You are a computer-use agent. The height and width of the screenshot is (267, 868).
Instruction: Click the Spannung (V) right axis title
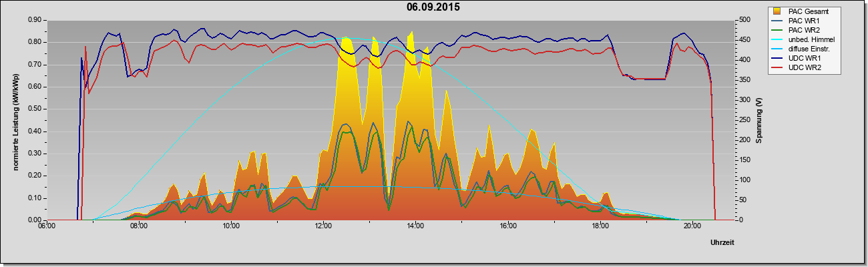point(758,120)
